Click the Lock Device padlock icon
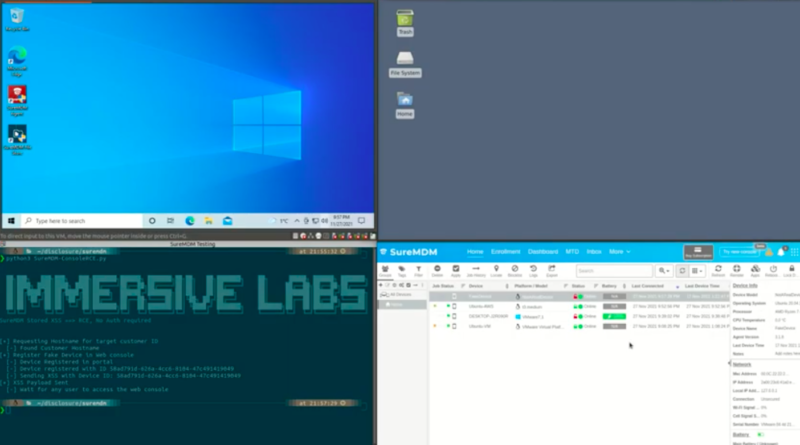The height and width of the screenshot is (445, 800). click(791, 271)
